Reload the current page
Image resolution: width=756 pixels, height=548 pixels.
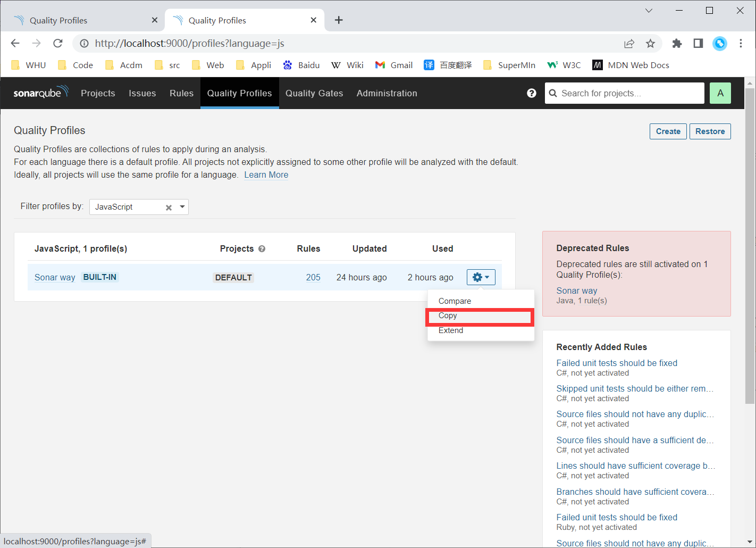click(x=58, y=43)
